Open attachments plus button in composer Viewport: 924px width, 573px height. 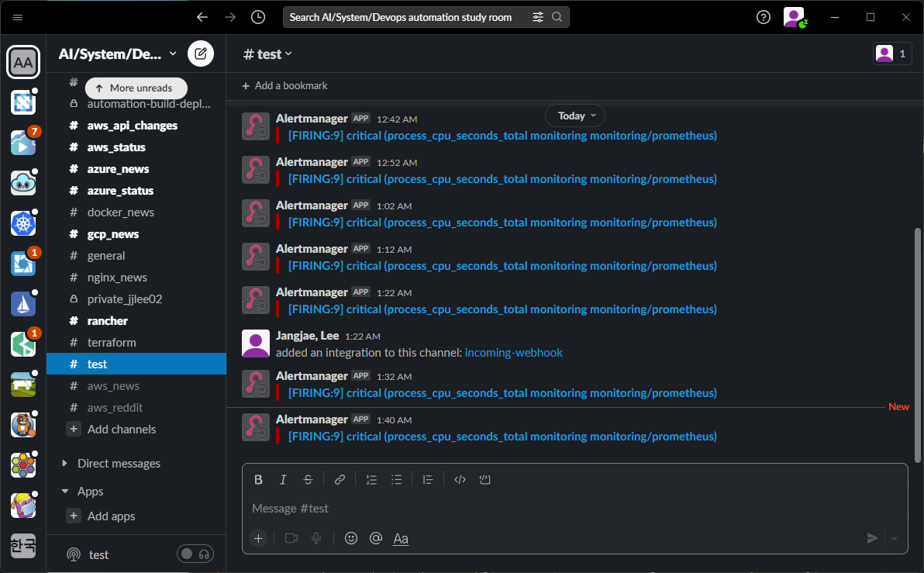point(258,538)
